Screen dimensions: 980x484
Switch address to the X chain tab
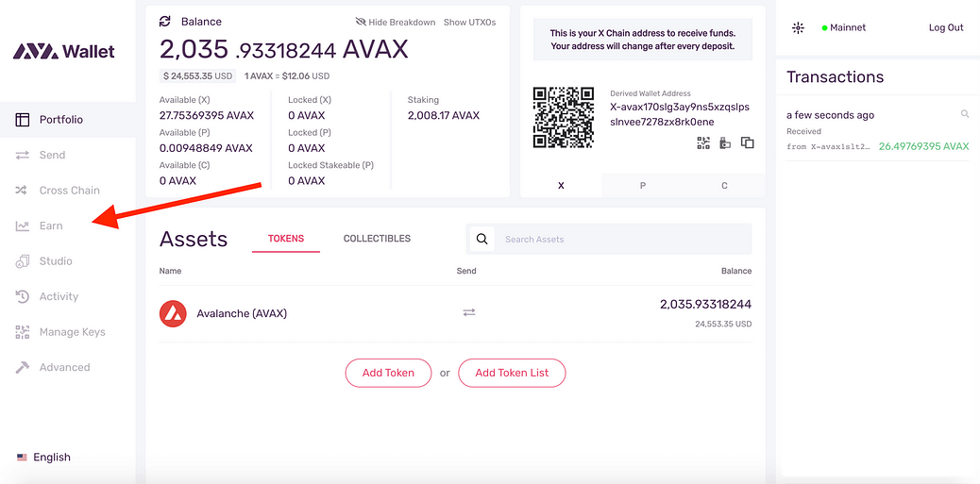(x=561, y=186)
